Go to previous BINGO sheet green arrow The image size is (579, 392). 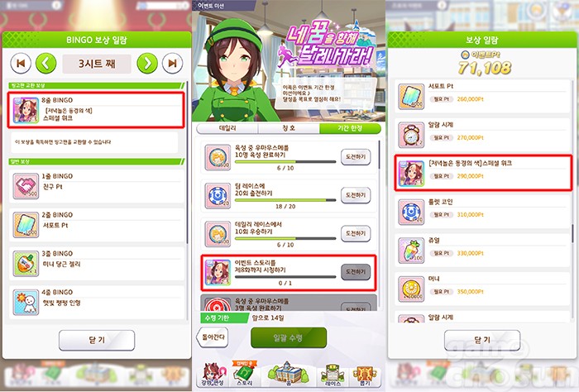(x=45, y=64)
